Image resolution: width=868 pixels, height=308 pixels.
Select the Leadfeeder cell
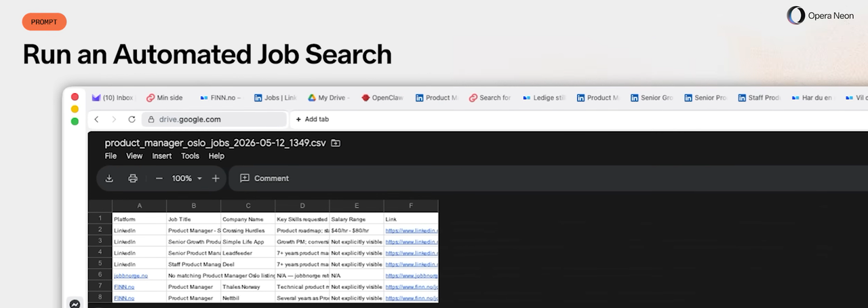tap(248, 252)
